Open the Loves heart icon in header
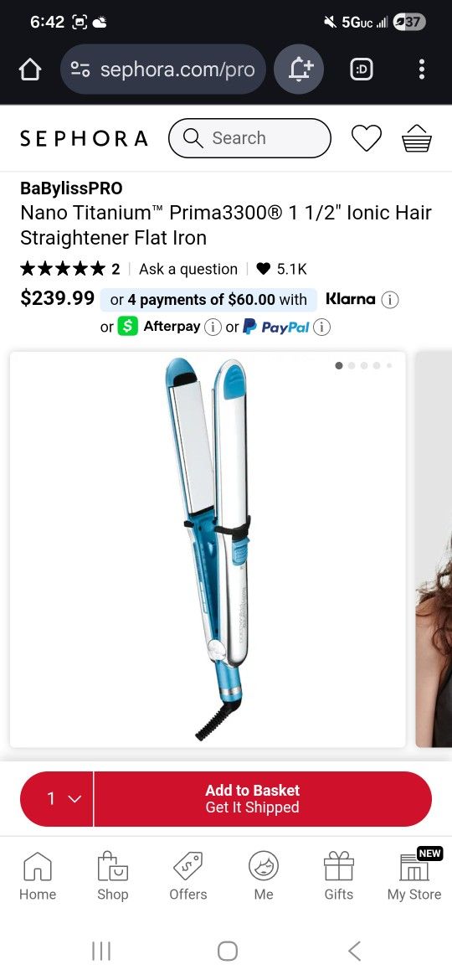 click(367, 138)
